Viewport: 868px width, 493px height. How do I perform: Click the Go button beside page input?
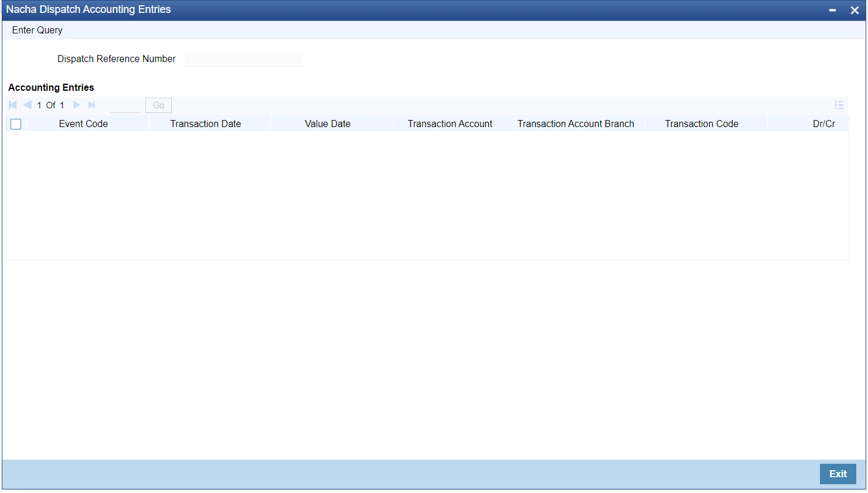pyautogui.click(x=158, y=105)
